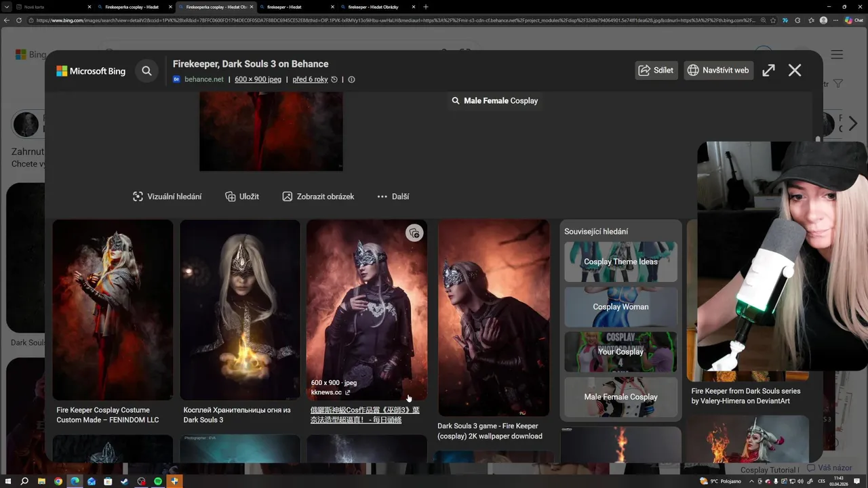This screenshot has height=488, width=868.
Task: Click the info icon next to the date
Action: [351, 79]
